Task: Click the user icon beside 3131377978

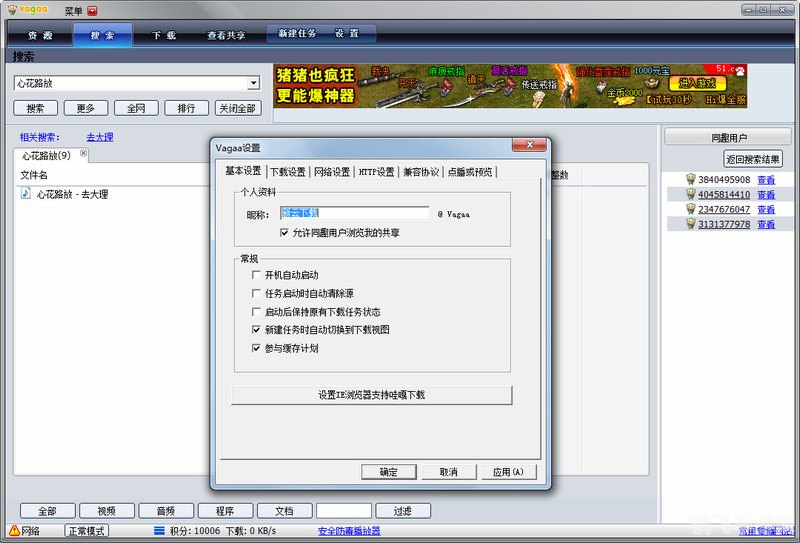Action: click(691, 224)
